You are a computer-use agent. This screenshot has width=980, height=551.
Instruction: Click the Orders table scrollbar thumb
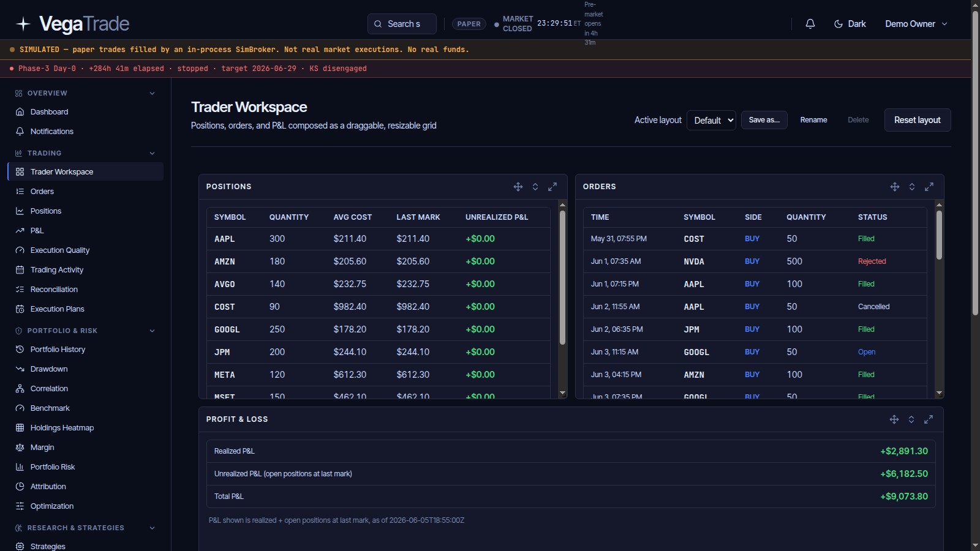(x=939, y=235)
